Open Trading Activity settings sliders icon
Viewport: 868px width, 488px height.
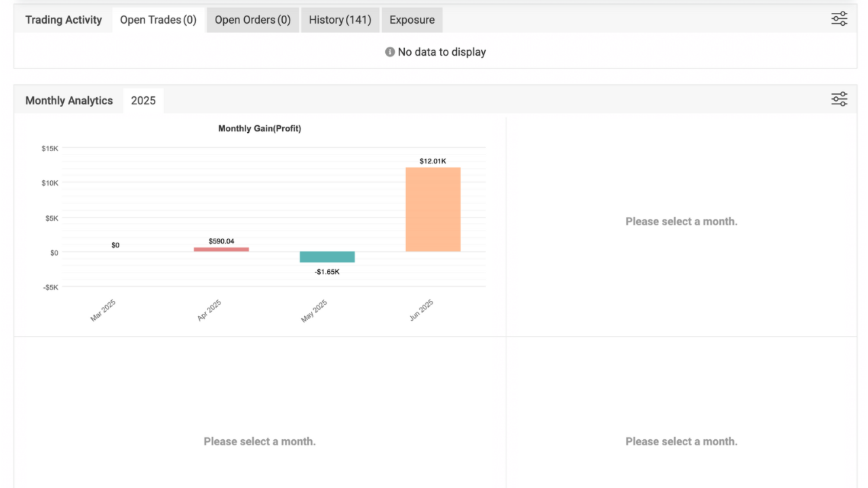pyautogui.click(x=840, y=19)
